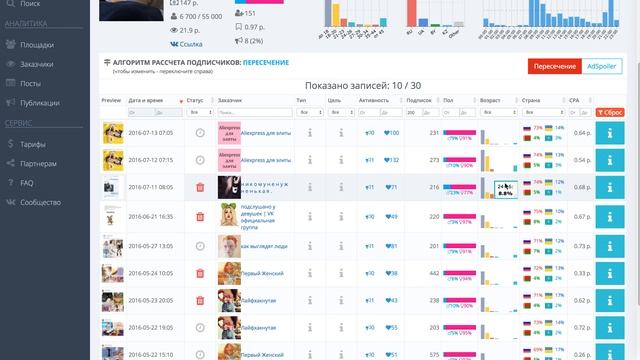Open Тип filter dropdown
The width and height of the screenshot is (640, 360).
(310, 112)
